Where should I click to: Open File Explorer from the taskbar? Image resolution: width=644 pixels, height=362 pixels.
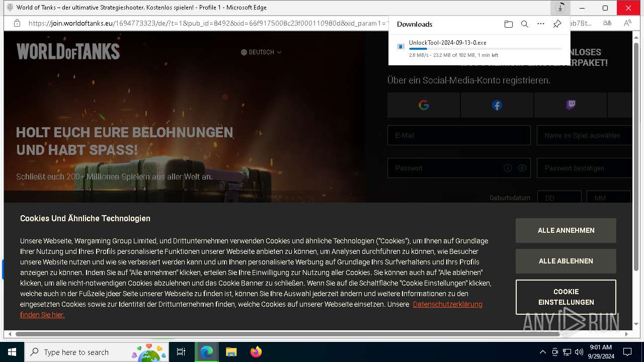pyautogui.click(x=231, y=352)
